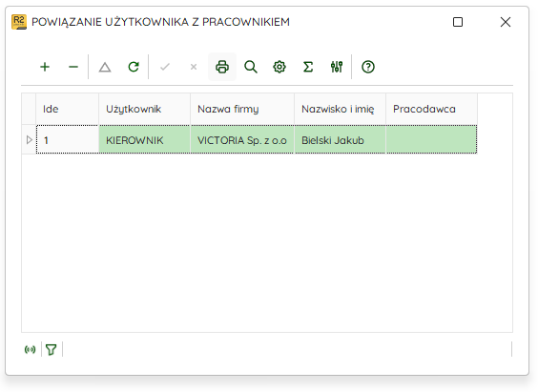538x392 pixels.
Task: Remove the record with minus icon
Action: [x=73, y=67]
